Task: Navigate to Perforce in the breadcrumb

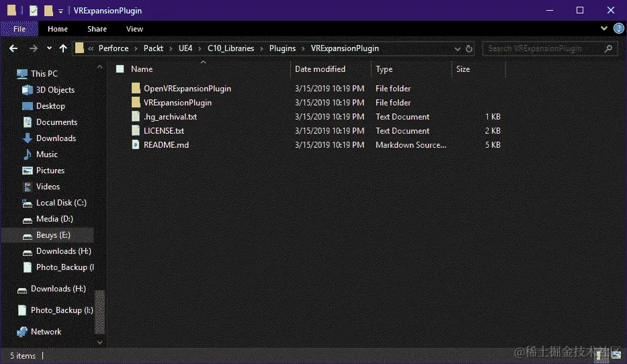Action: [x=114, y=48]
